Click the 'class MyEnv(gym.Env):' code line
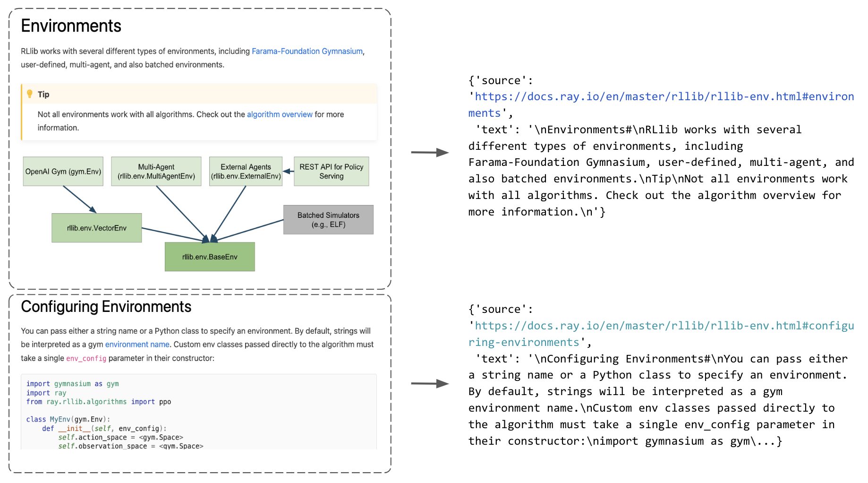 pyautogui.click(x=68, y=419)
